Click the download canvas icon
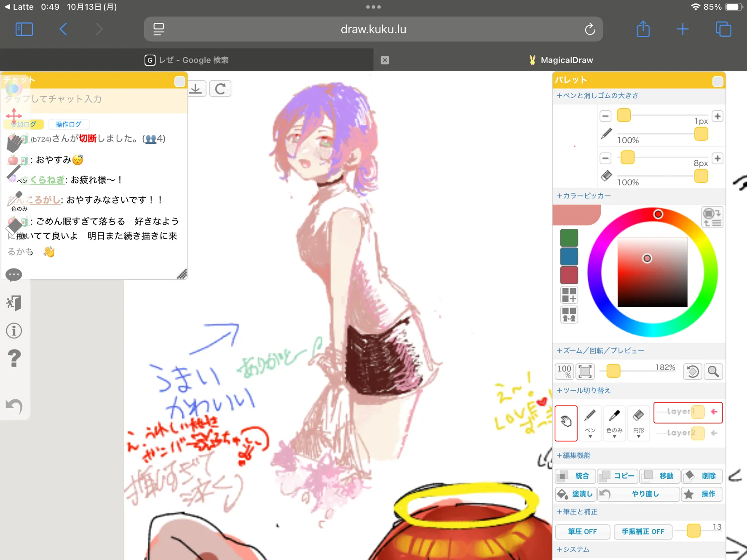Image resolution: width=747 pixels, height=560 pixels. 195,88
